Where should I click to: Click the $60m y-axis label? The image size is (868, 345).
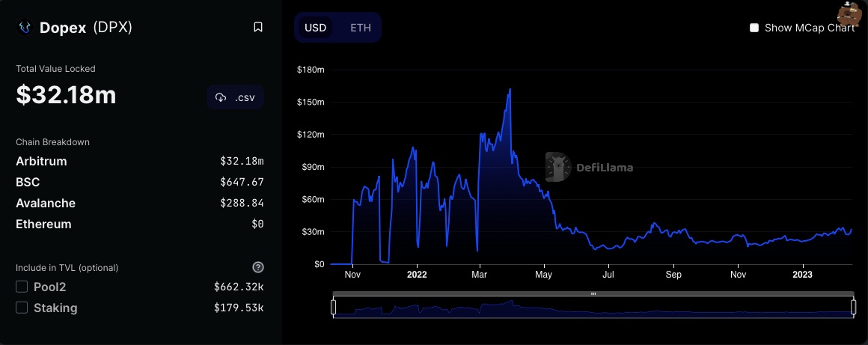click(312, 199)
